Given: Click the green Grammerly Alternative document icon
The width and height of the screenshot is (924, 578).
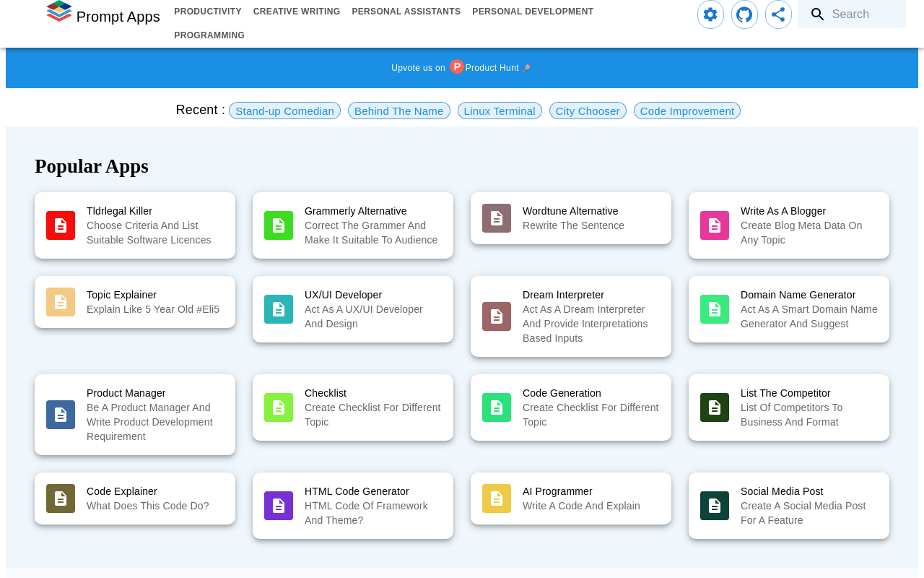Looking at the screenshot, I should point(279,225).
